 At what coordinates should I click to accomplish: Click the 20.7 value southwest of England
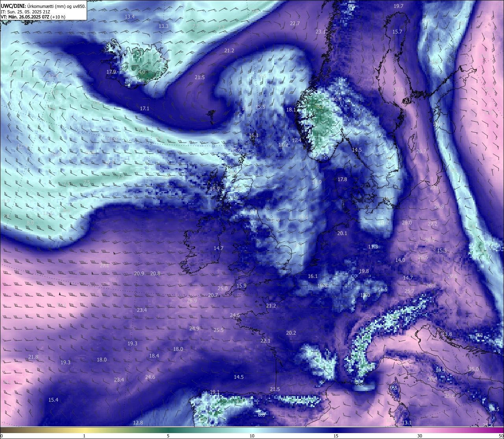(213, 295)
